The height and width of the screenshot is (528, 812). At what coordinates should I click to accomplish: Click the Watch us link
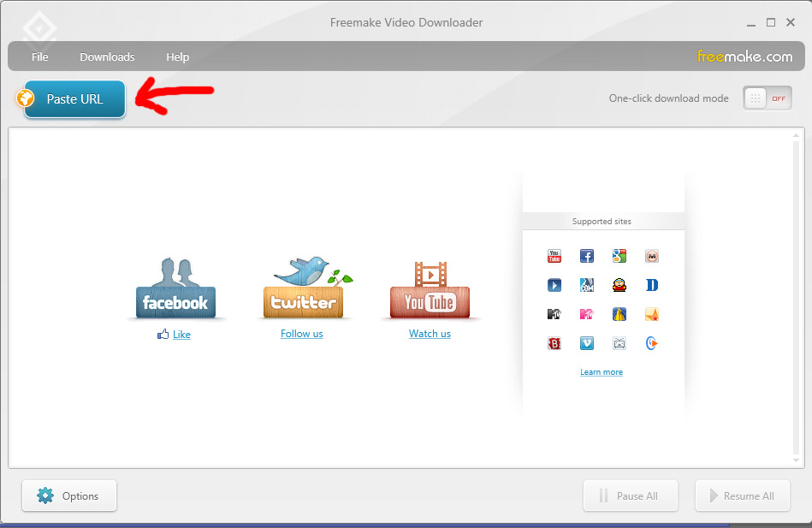click(x=430, y=334)
